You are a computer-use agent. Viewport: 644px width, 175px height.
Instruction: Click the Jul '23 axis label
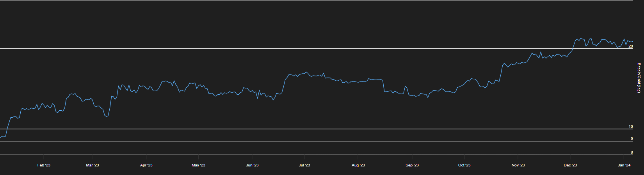coord(304,165)
